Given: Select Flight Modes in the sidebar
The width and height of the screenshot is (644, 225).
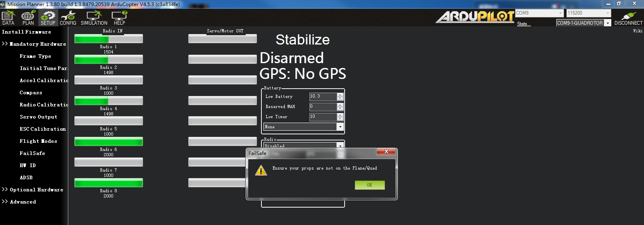Looking at the screenshot, I should click(38, 141).
